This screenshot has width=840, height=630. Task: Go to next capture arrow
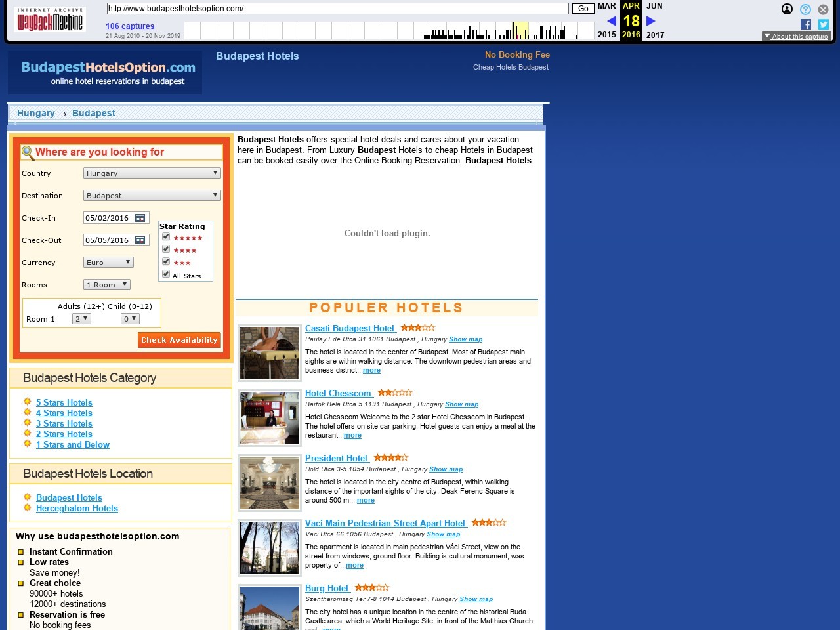[651, 21]
